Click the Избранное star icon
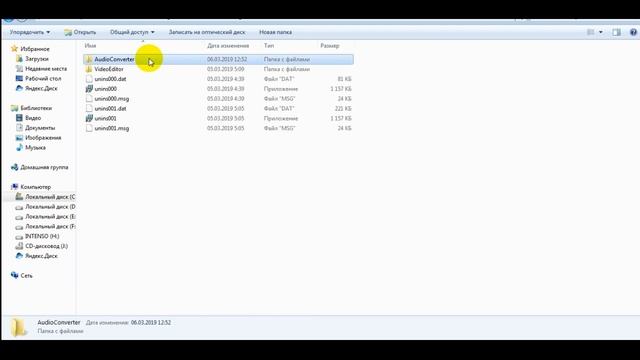The height and width of the screenshot is (360, 640). [14, 49]
